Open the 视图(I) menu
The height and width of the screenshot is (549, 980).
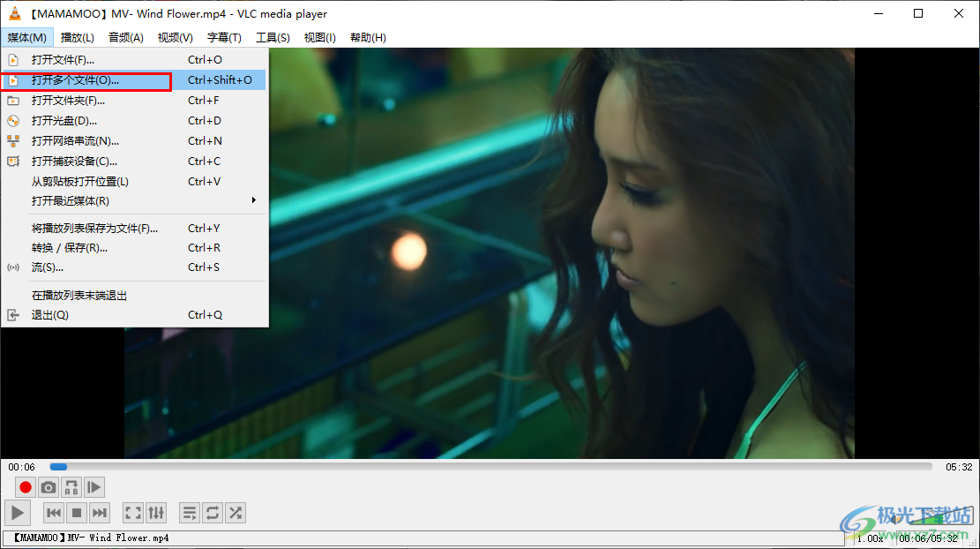point(320,38)
